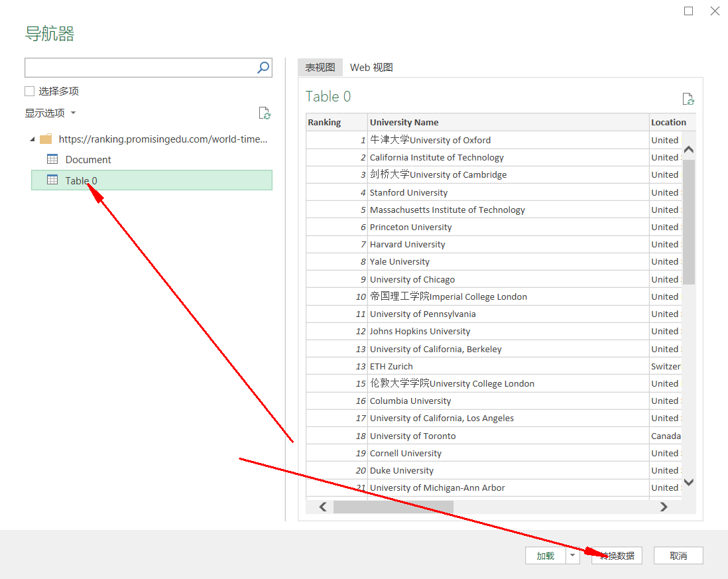
Task: Click the 转换数据 button
Action: pyautogui.click(x=617, y=555)
